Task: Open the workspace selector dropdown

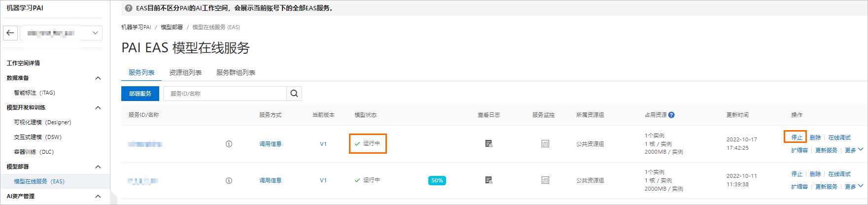Action: click(x=61, y=33)
